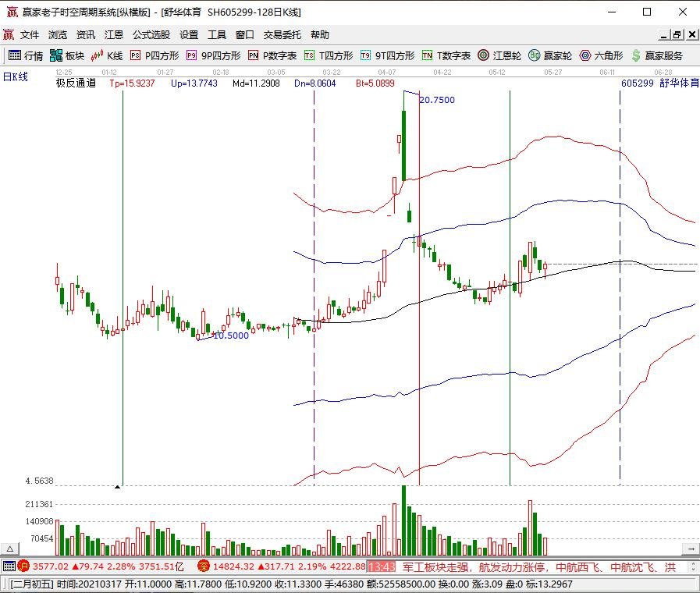The height and width of the screenshot is (593, 700).
Task: Click the status bar table icon
Action: pos(9,566)
